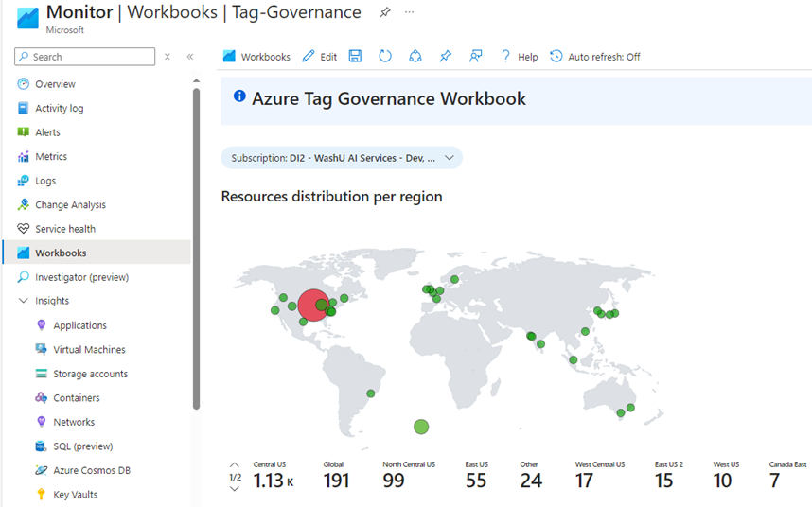Click Edit in the workbook toolbar
This screenshot has height=507, width=812.
point(320,57)
